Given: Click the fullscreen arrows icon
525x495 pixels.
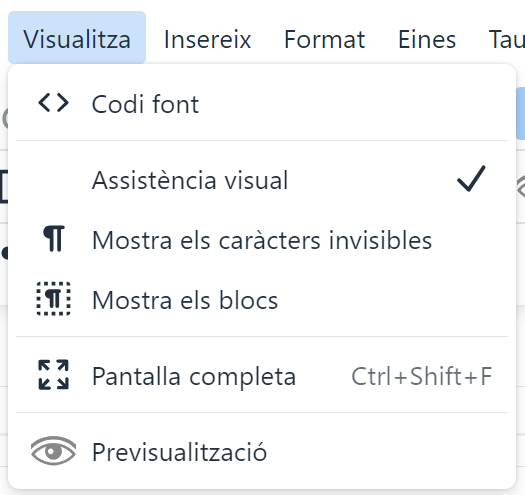Looking at the screenshot, I should click(54, 375).
